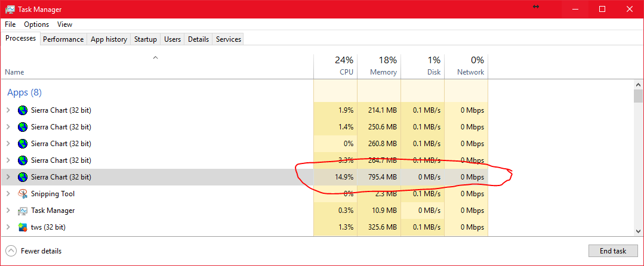Click the Task Manager row icon
This screenshot has width=644, height=266.
tap(23, 211)
